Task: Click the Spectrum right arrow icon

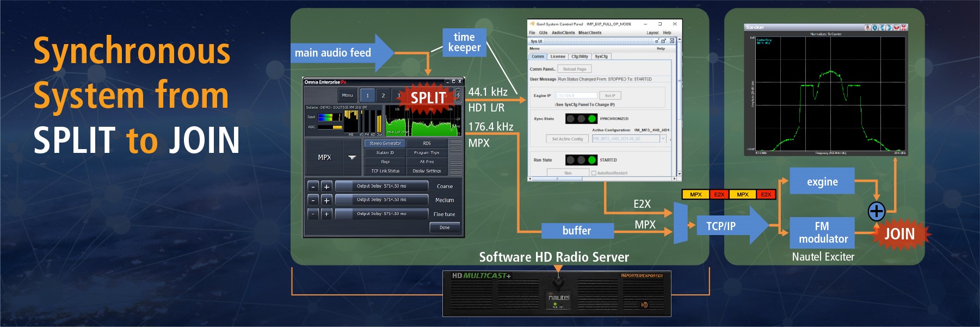Action: 889,27
